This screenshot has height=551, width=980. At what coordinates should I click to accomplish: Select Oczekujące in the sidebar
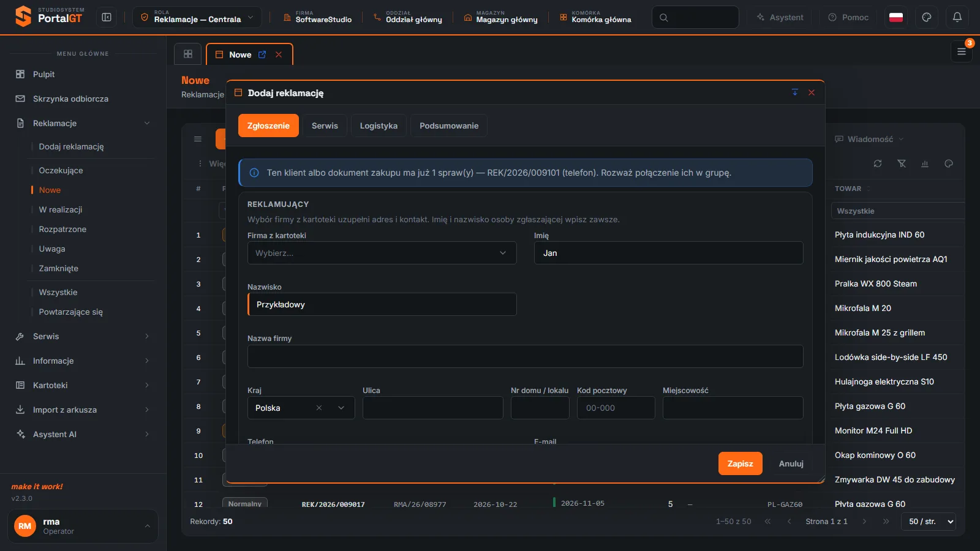tap(61, 170)
